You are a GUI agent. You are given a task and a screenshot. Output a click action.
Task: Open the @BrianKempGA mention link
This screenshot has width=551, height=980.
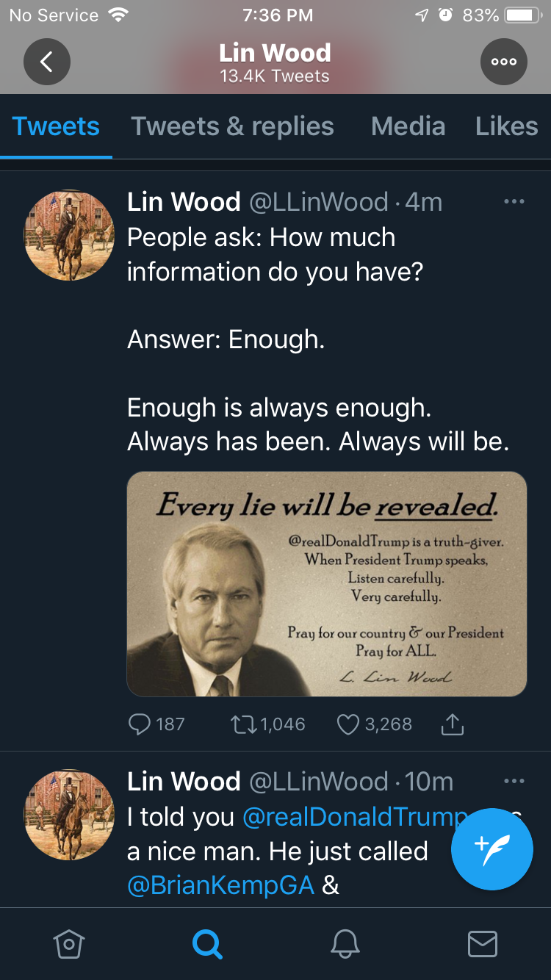pyautogui.click(x=220, y=885)
